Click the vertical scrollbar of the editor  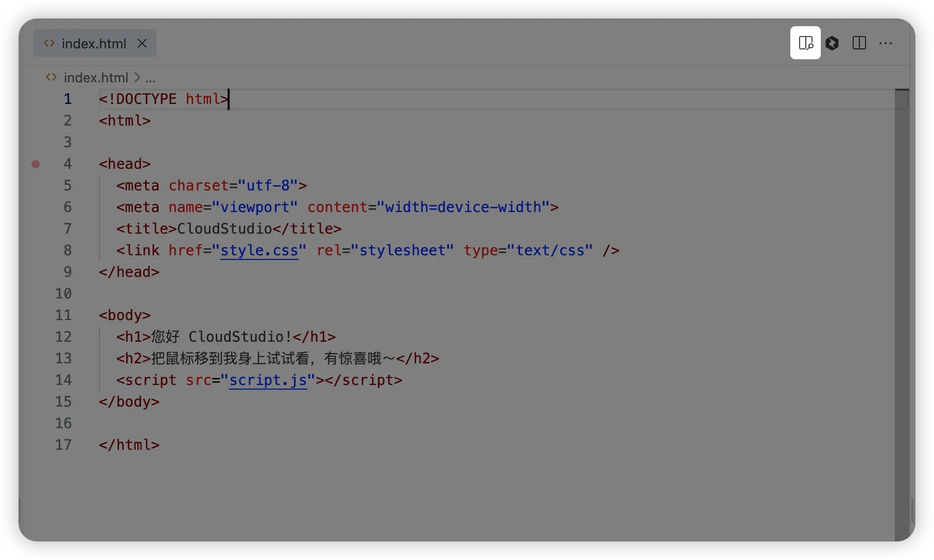tap(902, 309)
